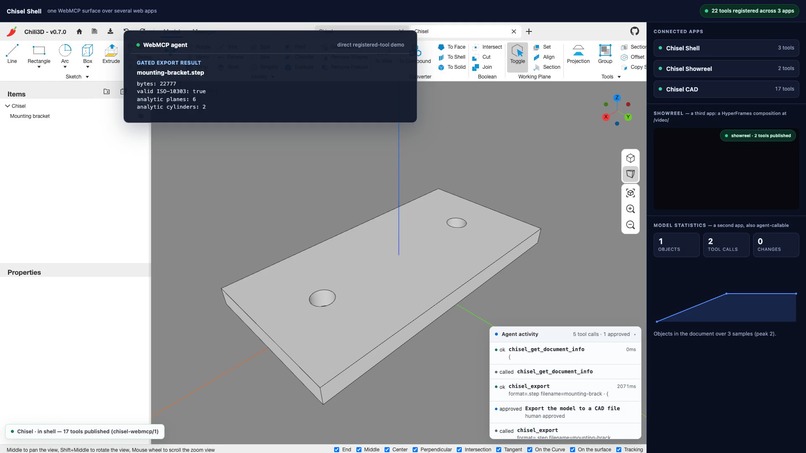Viewport: 806px width, 453px height.
Task: Click the 22 tools registered badge
Action: pos(749,11)
